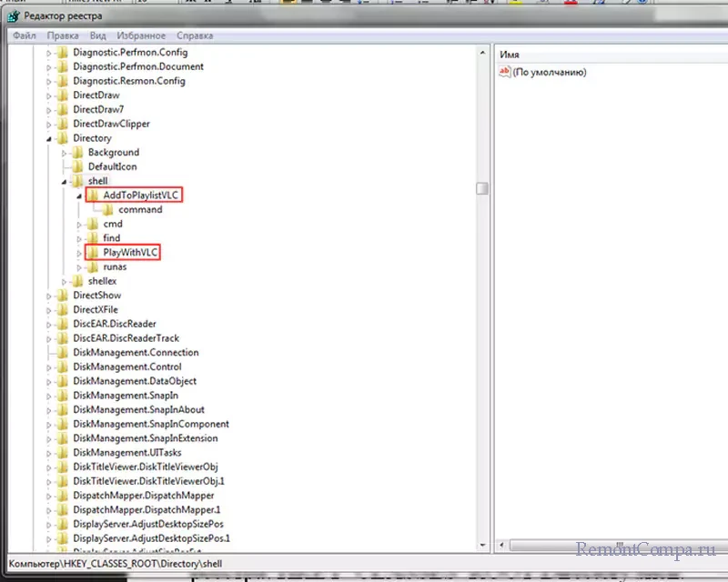Click the string value icon next to (По умолчанию)

[x=505, y=73]
